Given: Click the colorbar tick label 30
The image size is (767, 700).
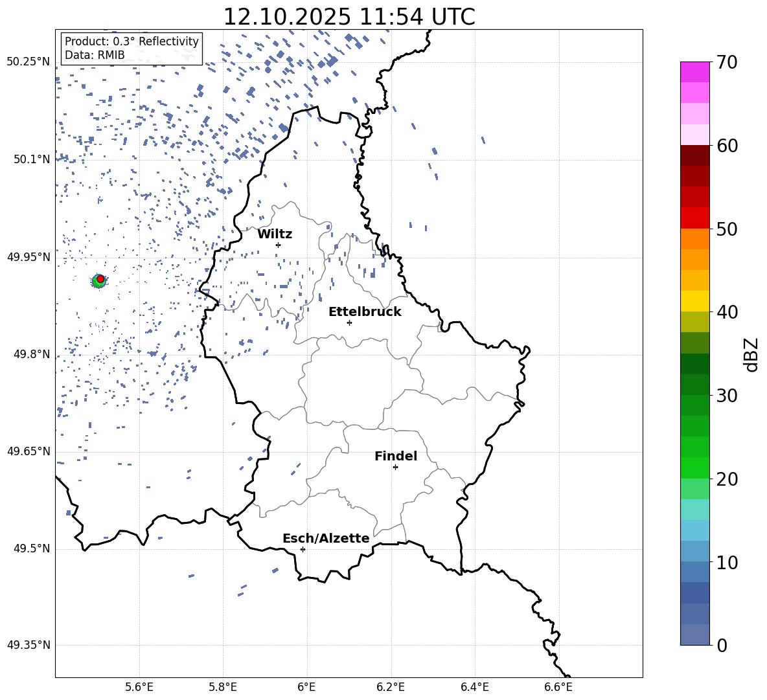Looking at the screenshot, I should (x=727, y=396).
